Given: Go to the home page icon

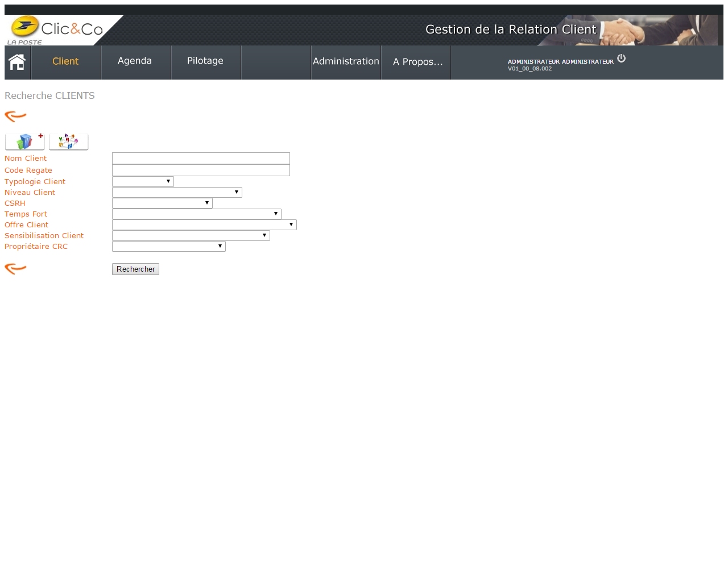Looking at the screenshot, I should [x=17, y=62].
